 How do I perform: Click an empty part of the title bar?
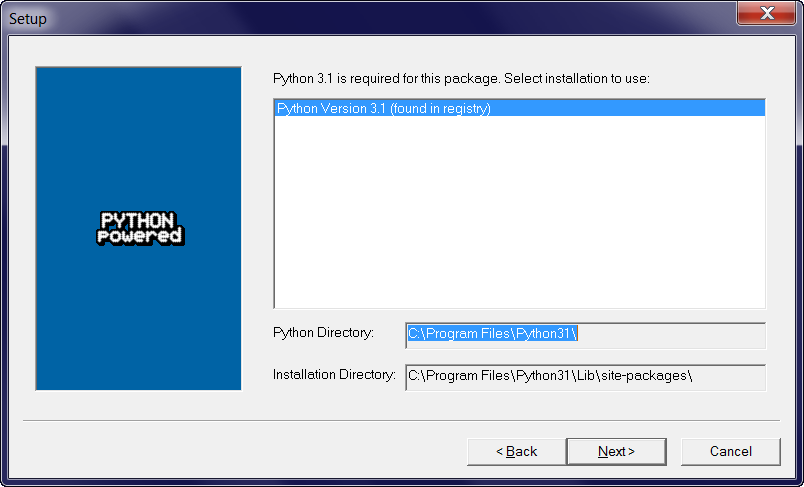pyautogui.click(x=400, y=17)
